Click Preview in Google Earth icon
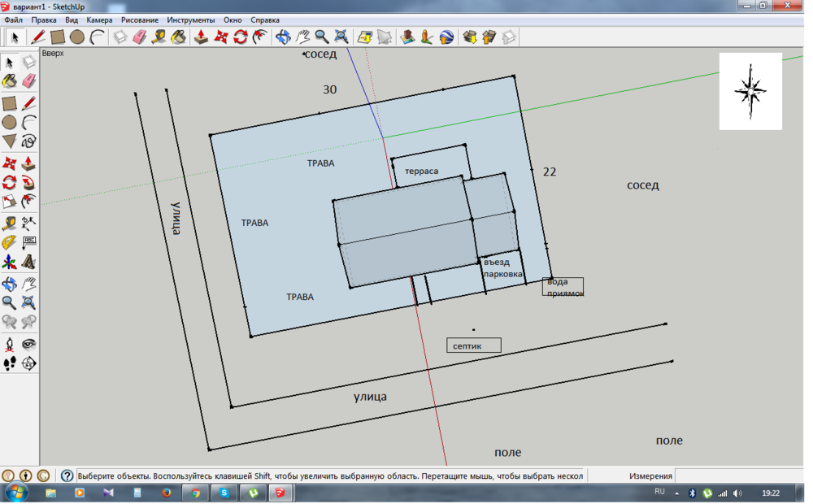Viewport: 813px width, 504px height. tap(446, 37)
